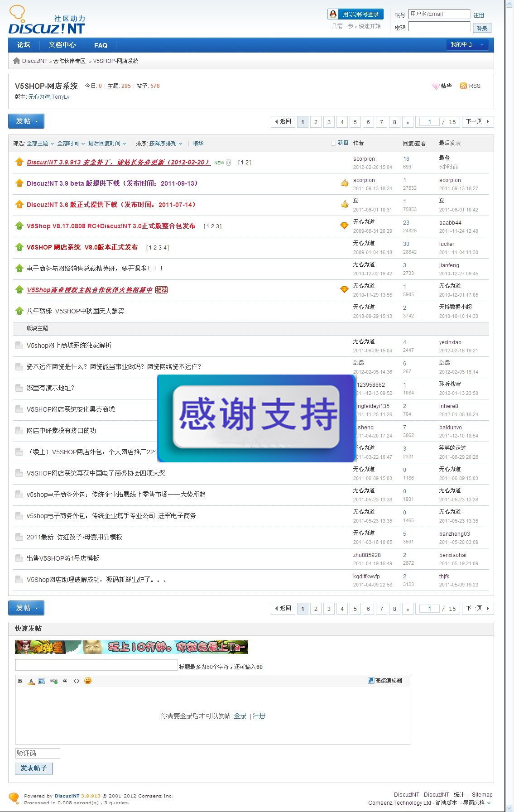Click 用QQ帐号登录 button
The width and height of the screenshot is (514, 812).
click(x=355, y=14)
